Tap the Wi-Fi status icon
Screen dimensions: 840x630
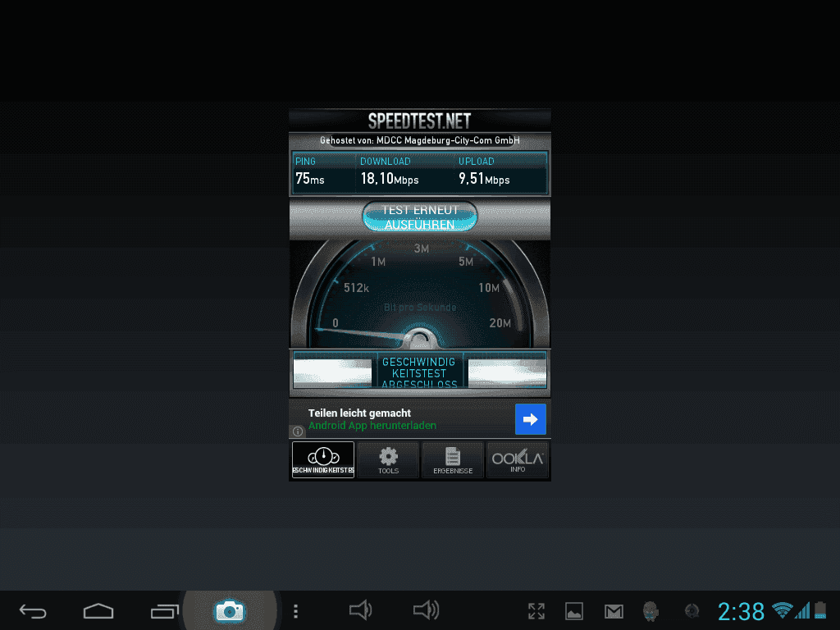tap(782, 610)
